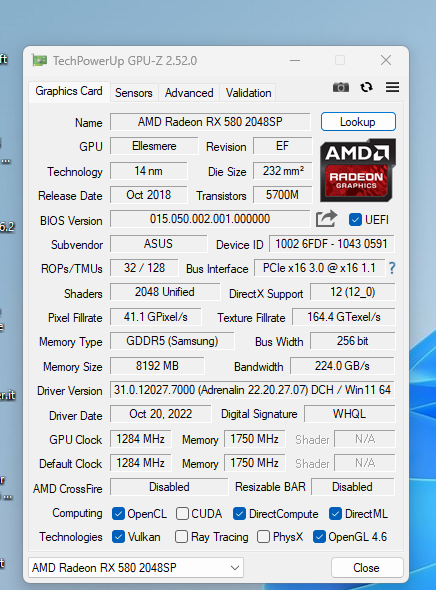Click the Default Clock row Shader N/A field

point(365,463)
